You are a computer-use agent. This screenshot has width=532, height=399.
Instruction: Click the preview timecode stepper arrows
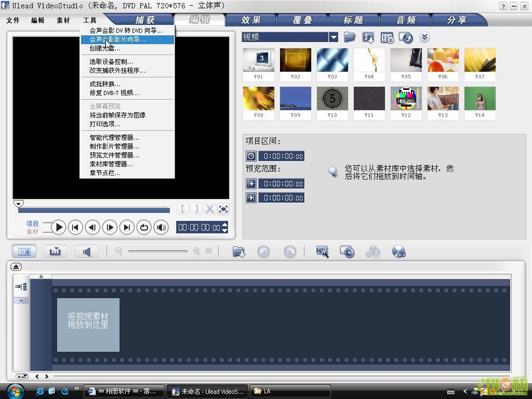(224, 228)
